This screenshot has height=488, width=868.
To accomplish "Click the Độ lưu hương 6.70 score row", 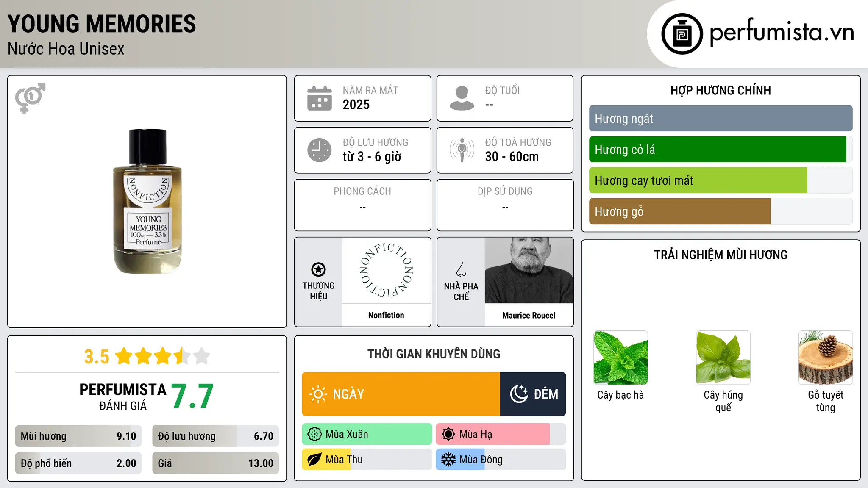I will (216, 436).
